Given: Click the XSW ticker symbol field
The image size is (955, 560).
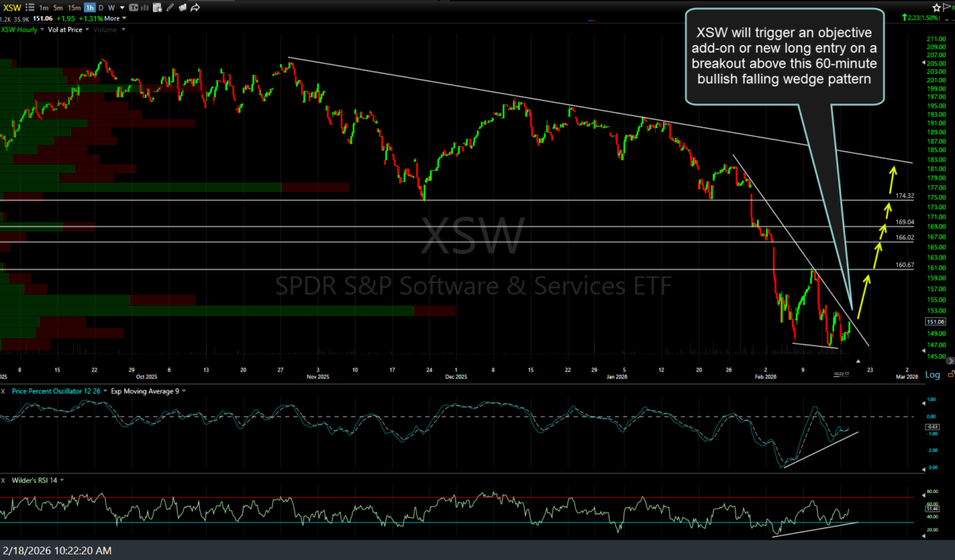Looking at the screenshot, I should [x=11, y=7].
